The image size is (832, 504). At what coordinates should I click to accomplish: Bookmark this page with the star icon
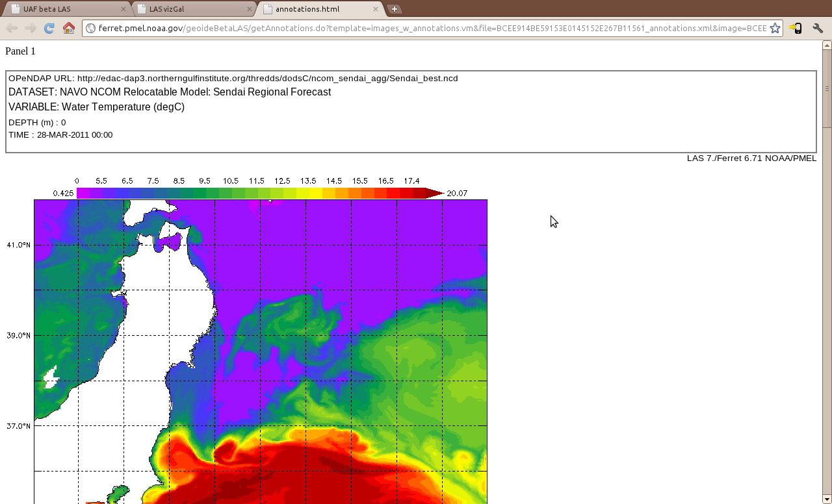point(775,28)
